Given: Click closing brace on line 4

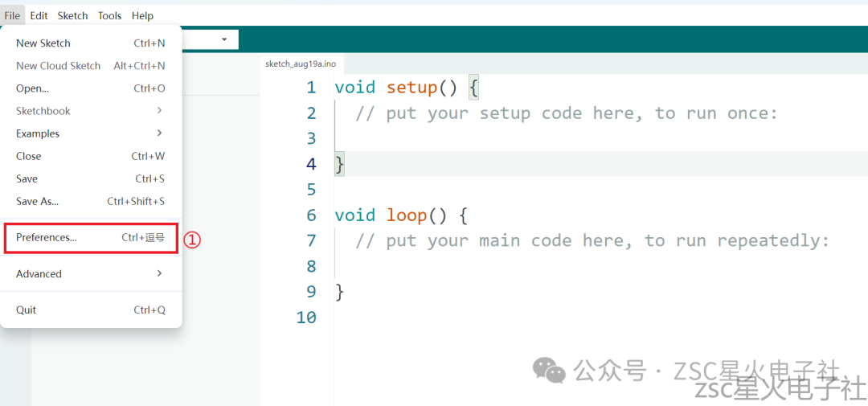Looking at the screenshot, I should click(x=339, y=165).
